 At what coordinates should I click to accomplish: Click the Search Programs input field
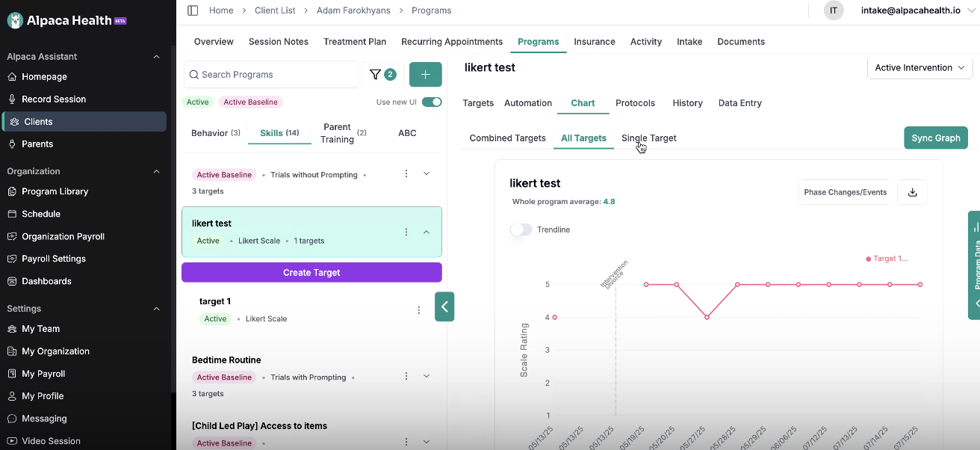[x=271, y=75]
